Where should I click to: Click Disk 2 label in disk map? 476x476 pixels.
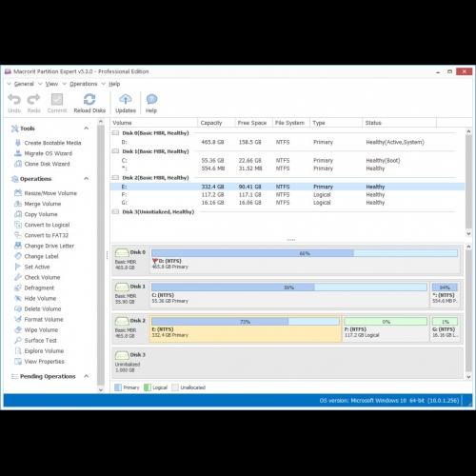tap(138, 321)
